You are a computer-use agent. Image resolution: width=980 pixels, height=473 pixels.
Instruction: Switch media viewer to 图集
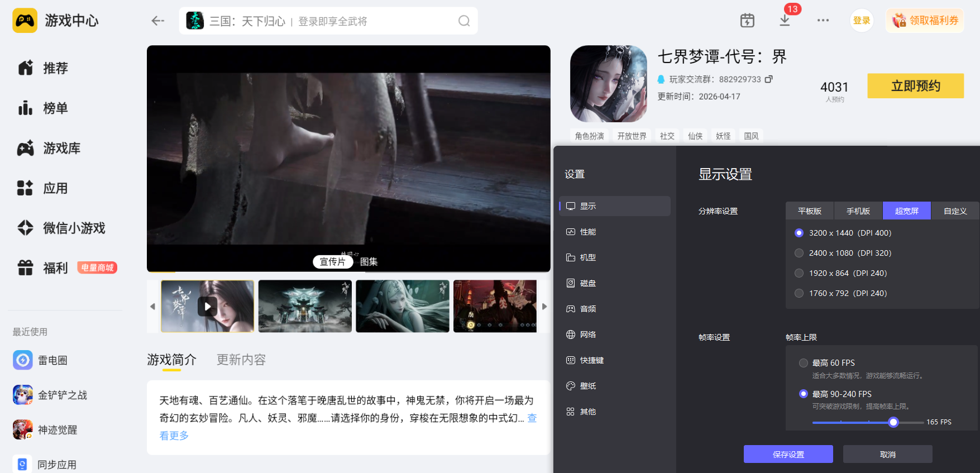[x=369, y=261]
